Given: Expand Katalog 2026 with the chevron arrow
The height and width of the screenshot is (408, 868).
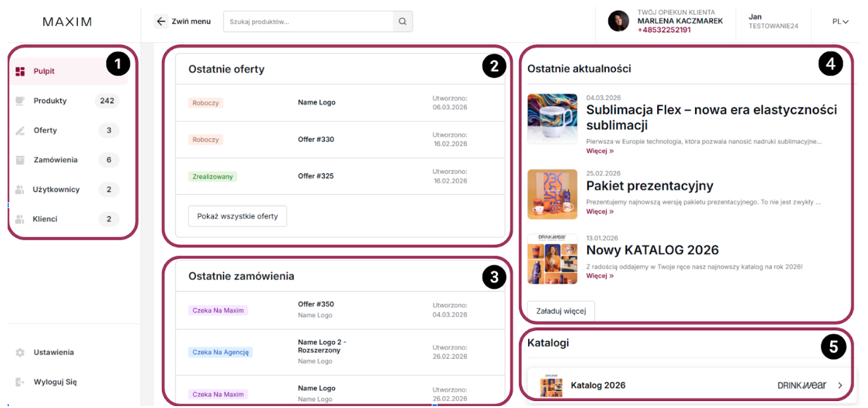Looking at the screenshot, I should click(x=840, y=385).
